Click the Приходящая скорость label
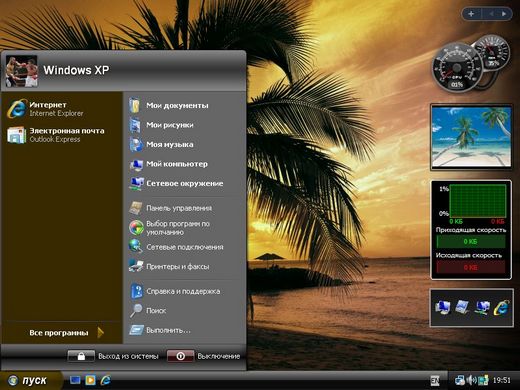The height and width of the screenshot is (390, 520). click(x=471, y=230)
